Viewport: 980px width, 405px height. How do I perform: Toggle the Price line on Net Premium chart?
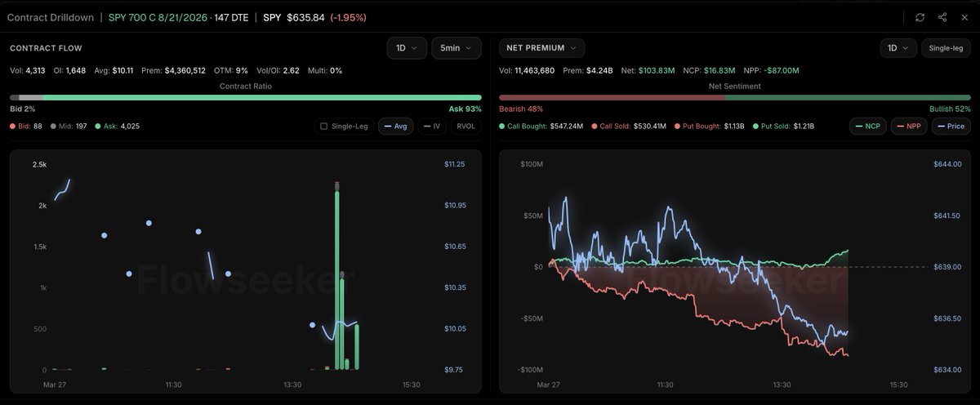pyautogui.click(x=953, y=127)
